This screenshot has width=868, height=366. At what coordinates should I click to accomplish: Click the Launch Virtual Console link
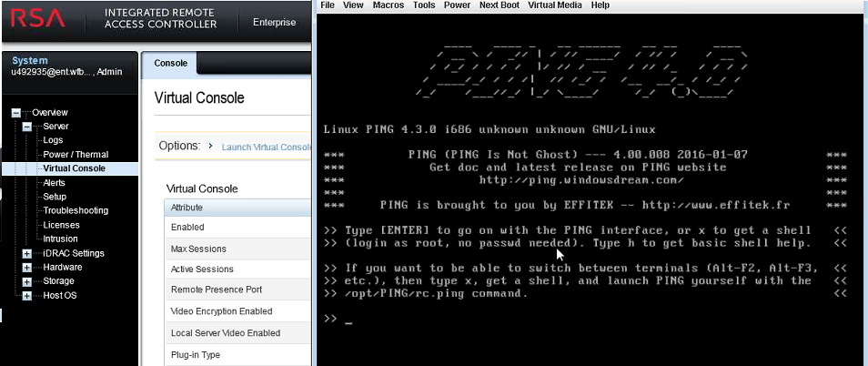(267, 147)
